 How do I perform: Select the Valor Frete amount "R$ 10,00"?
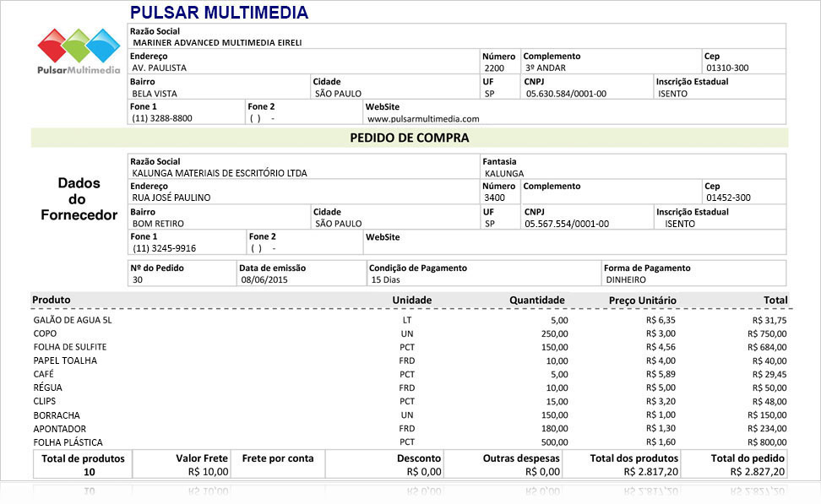(x=209, y=472)
